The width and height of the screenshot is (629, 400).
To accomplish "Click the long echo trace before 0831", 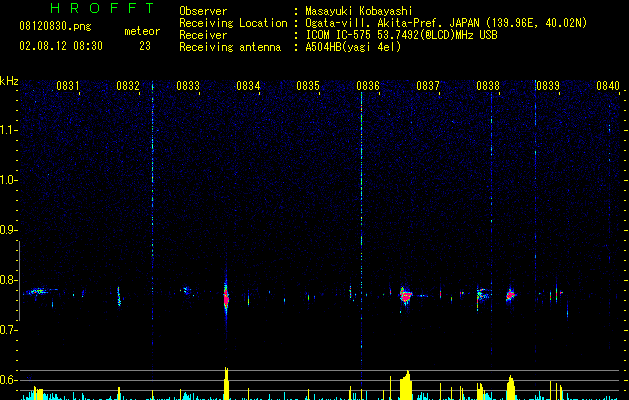I will (x=39, y=291).
